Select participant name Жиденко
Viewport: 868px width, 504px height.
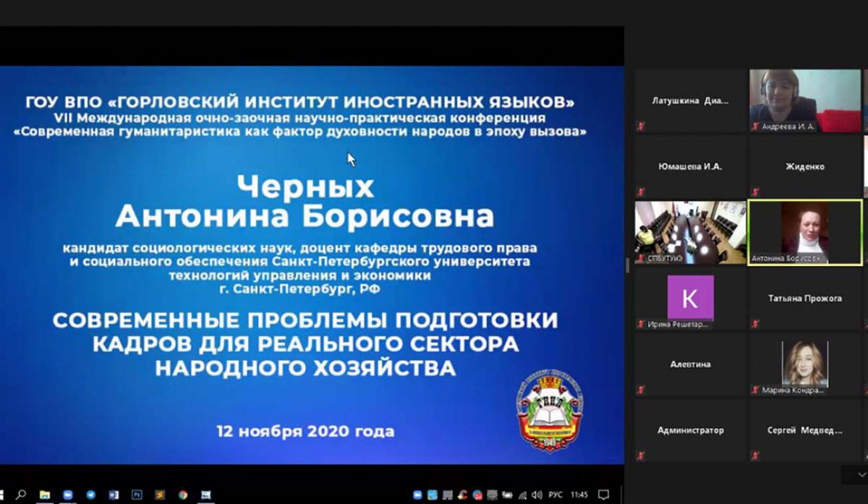point(805,166)
